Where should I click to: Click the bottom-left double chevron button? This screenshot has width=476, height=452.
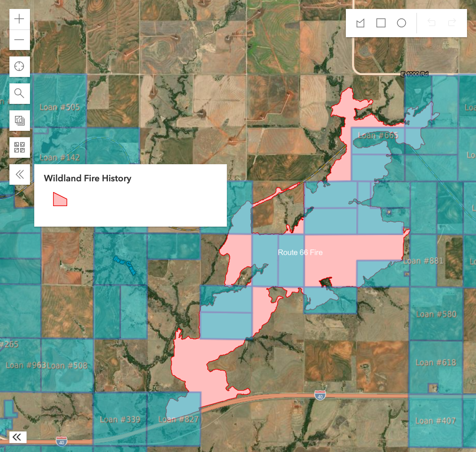point(18,437)
